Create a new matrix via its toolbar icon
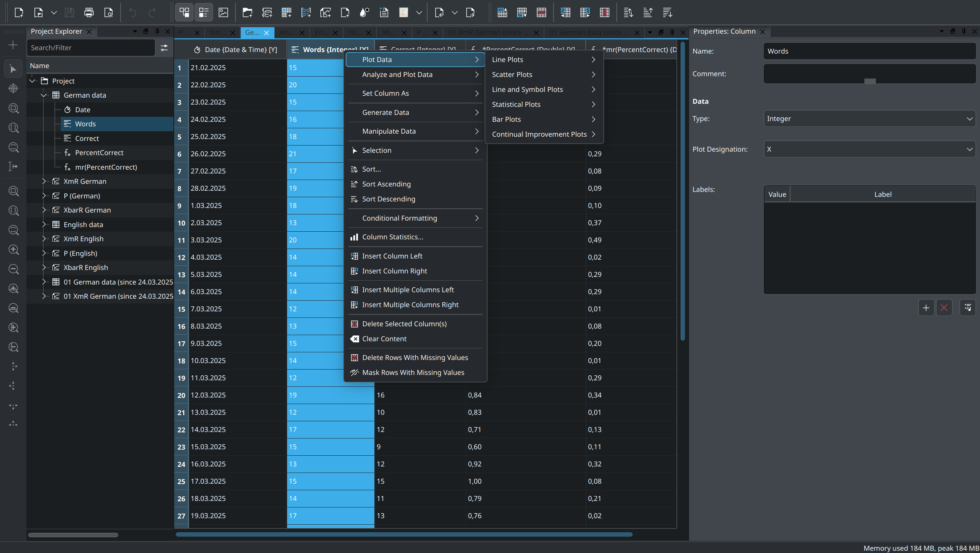 [x=306, y=12]
